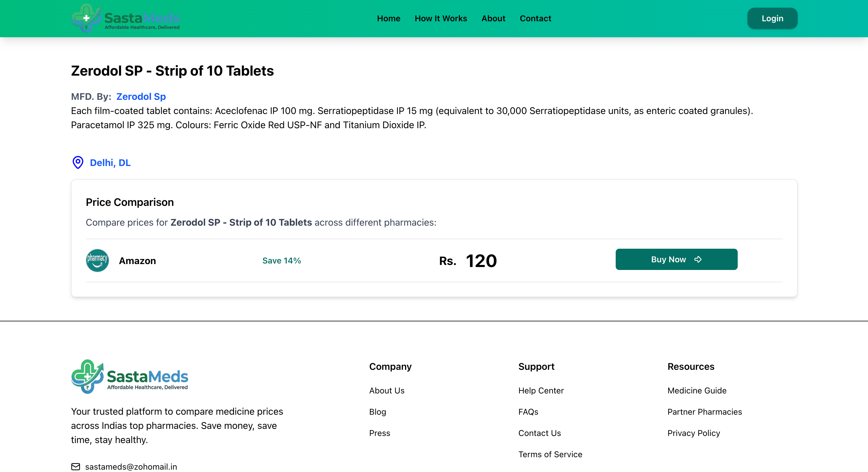
Task: Click the SastaMeds header logo
Action: [125, 18]
